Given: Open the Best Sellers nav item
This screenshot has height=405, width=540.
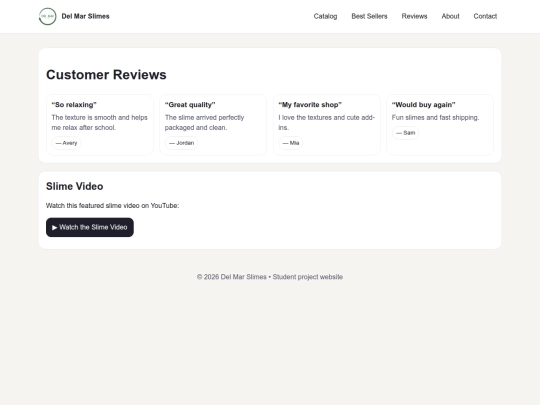Looking at the screenshot, I should (x=369, y=16).
